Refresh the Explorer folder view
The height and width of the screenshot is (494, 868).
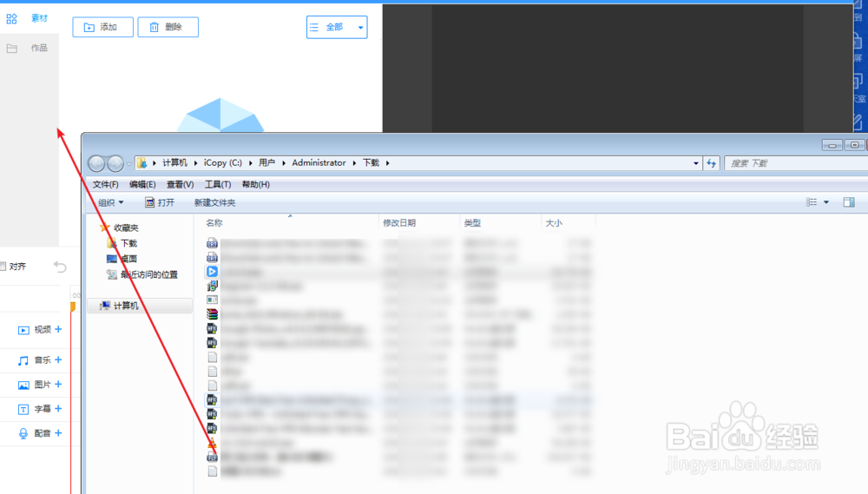712,163
